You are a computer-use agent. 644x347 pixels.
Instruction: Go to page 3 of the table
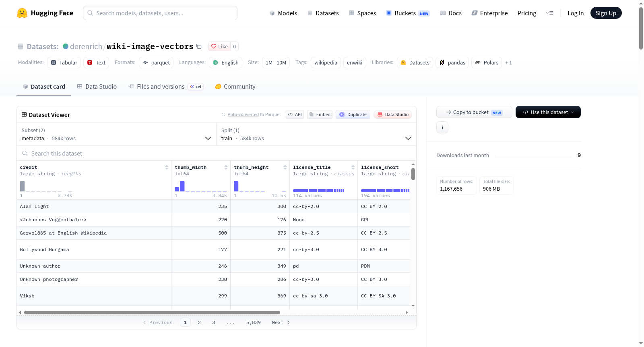[213, 322]
